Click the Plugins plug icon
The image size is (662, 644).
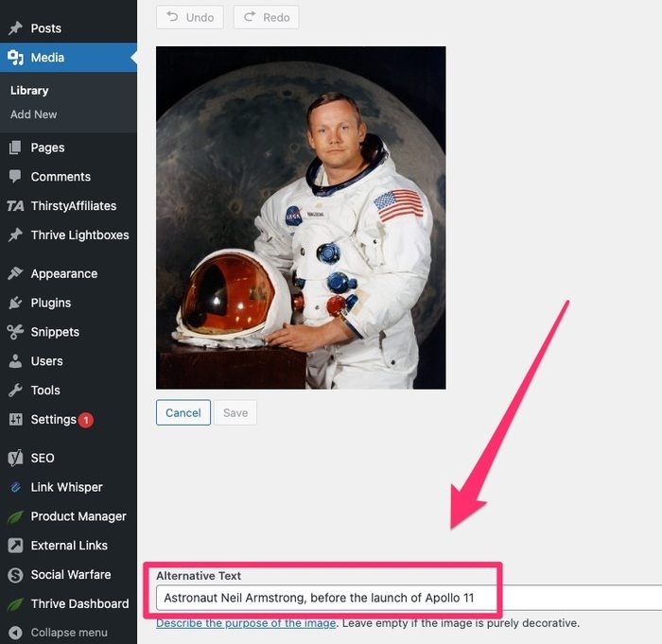point(16,303)
